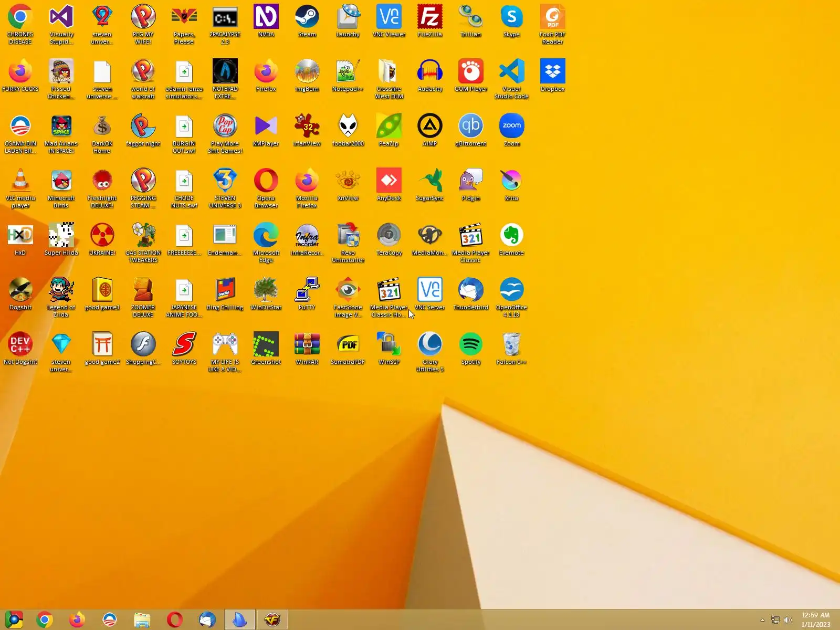Select the IrfanView desktop icon
The width and height of the screenshot is (840, 630).
307,131
